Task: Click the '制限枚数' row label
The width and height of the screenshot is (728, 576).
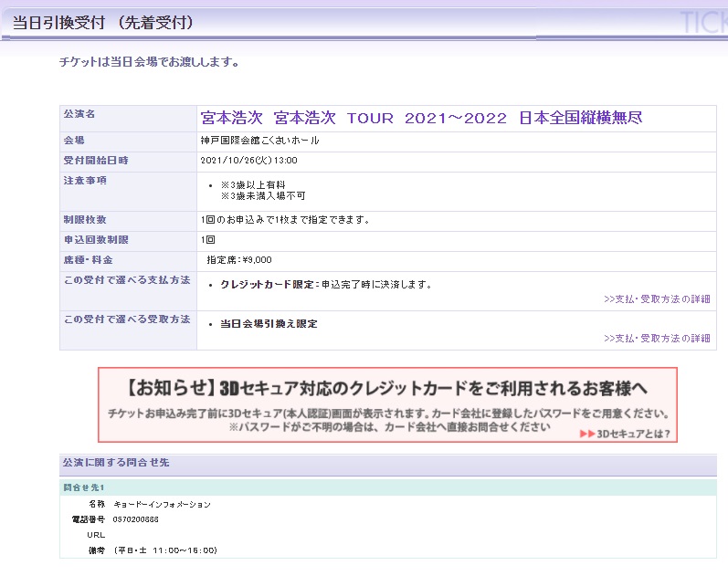Action: coord(85,220)
